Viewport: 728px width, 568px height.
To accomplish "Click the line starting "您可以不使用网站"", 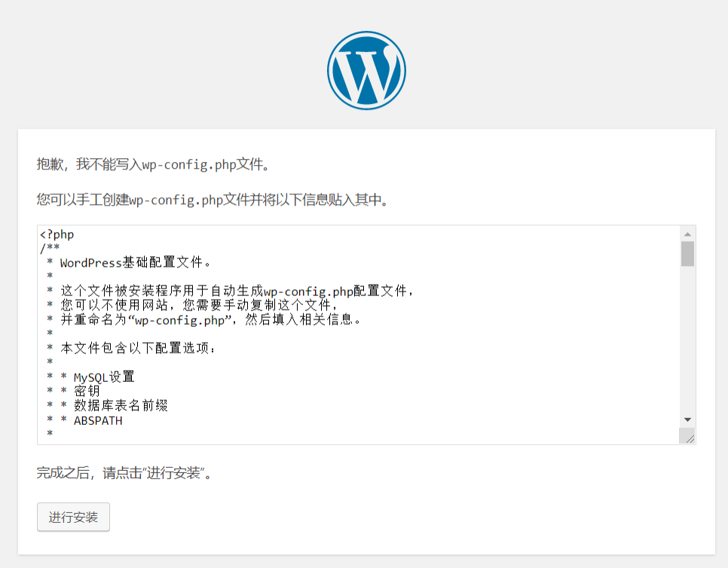I will [199, 305].
